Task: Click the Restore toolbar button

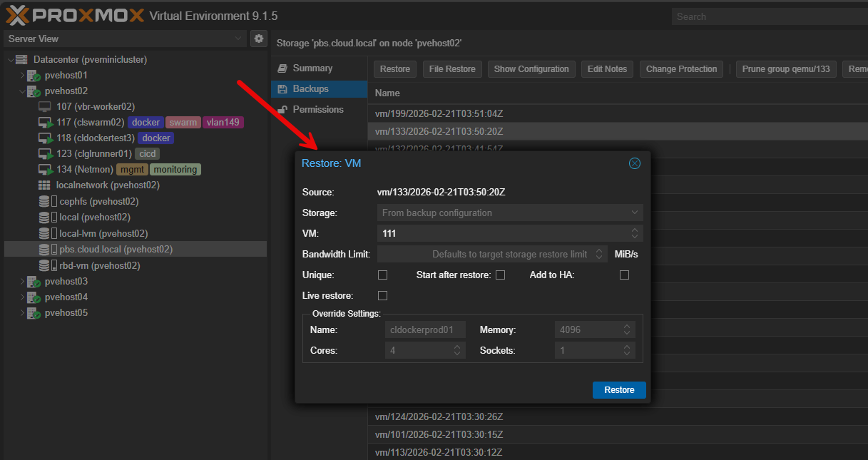Action: pos(395,69)
